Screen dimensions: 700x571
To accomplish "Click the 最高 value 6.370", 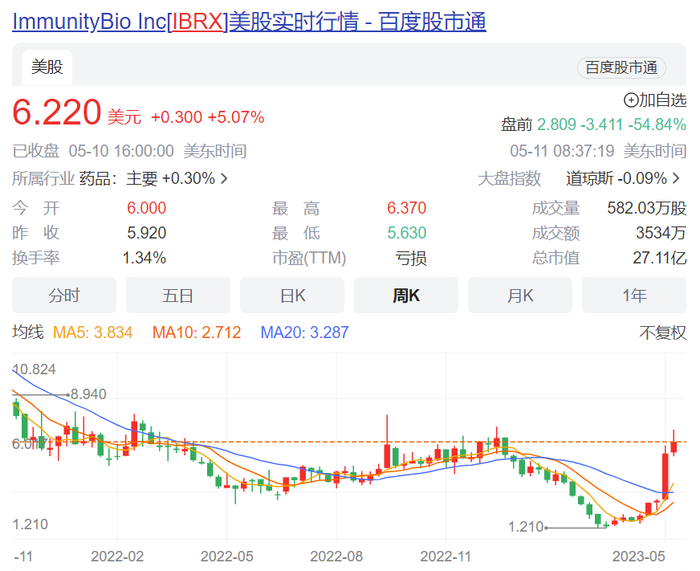I will pos(407,208).
